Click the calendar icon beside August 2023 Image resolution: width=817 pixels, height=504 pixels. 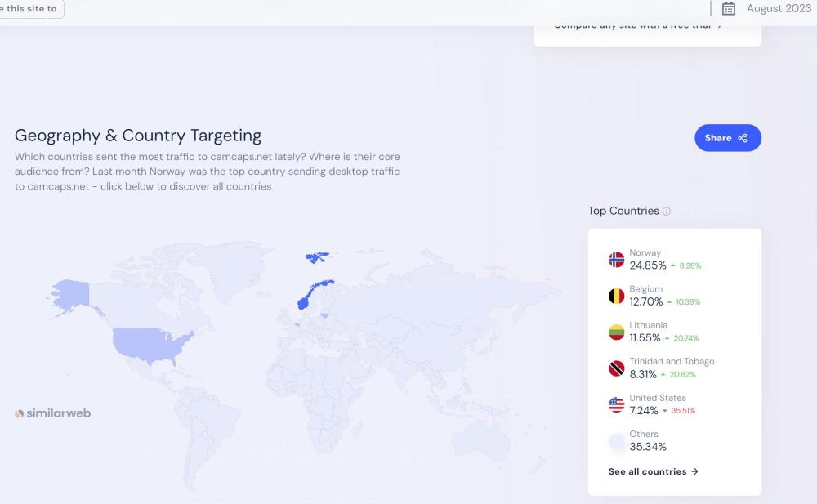point(729,9)
